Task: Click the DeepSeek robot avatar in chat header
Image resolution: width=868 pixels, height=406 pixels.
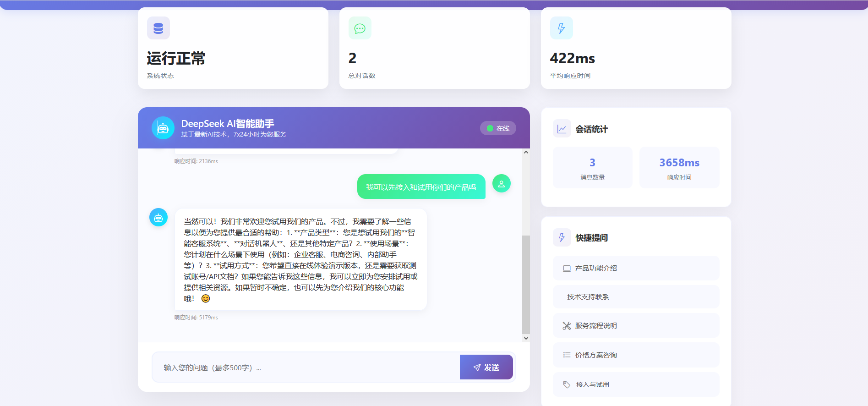Action: click(x=163, y=128)
